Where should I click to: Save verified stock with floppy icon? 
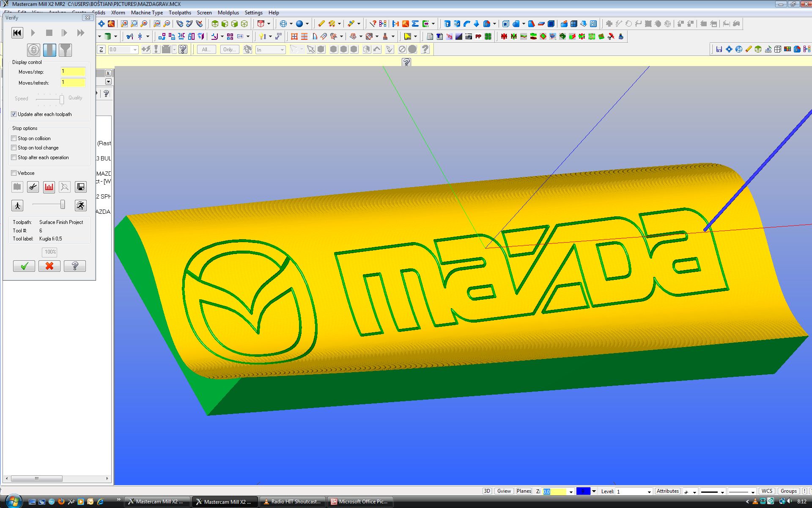click(x=81, y=187)
